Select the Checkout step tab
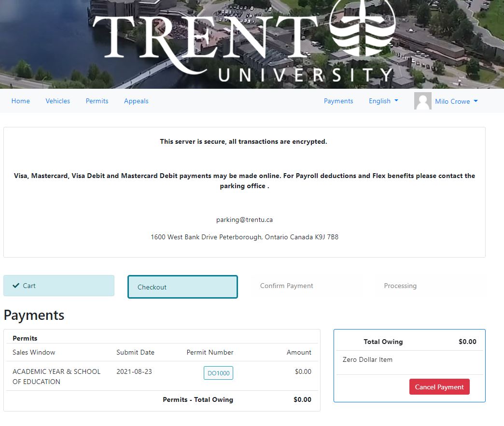This screenshot has width=504, height=426. tap(182, 287)
